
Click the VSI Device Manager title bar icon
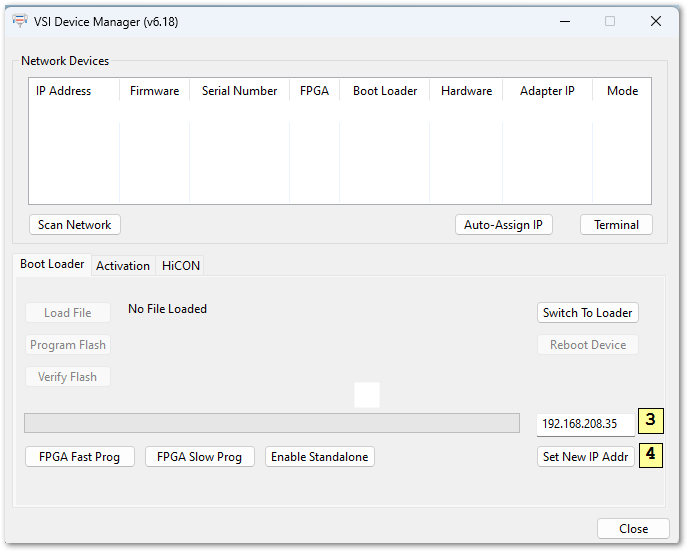pyautogui.click(x=20, y=21)
